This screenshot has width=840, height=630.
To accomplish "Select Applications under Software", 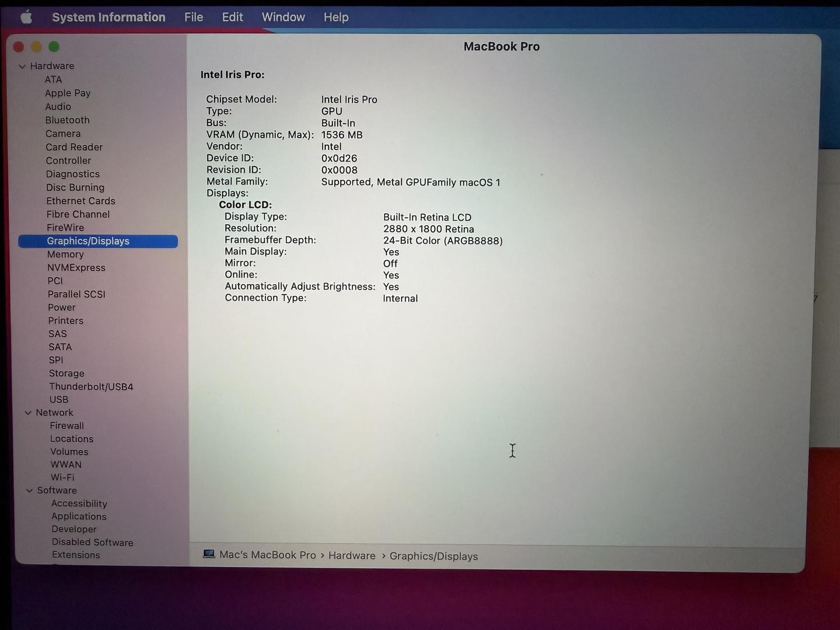I will click(79, 516).
